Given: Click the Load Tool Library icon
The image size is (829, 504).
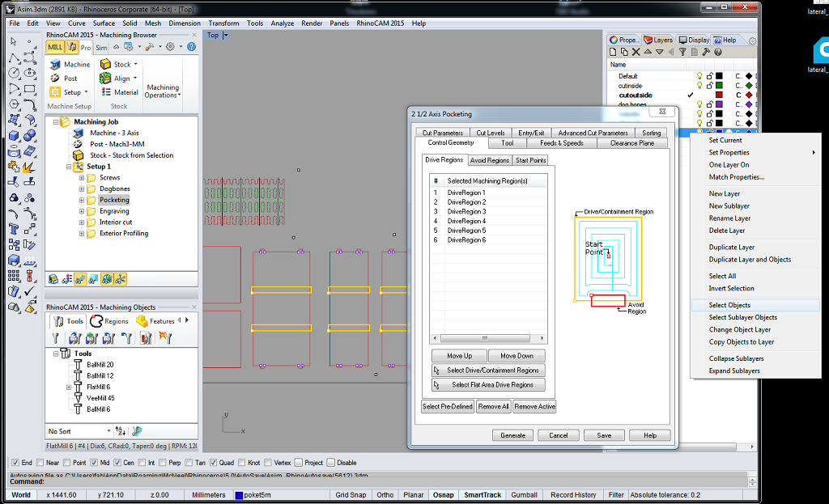Looking at the screenshot, I should tap(74, 338).
